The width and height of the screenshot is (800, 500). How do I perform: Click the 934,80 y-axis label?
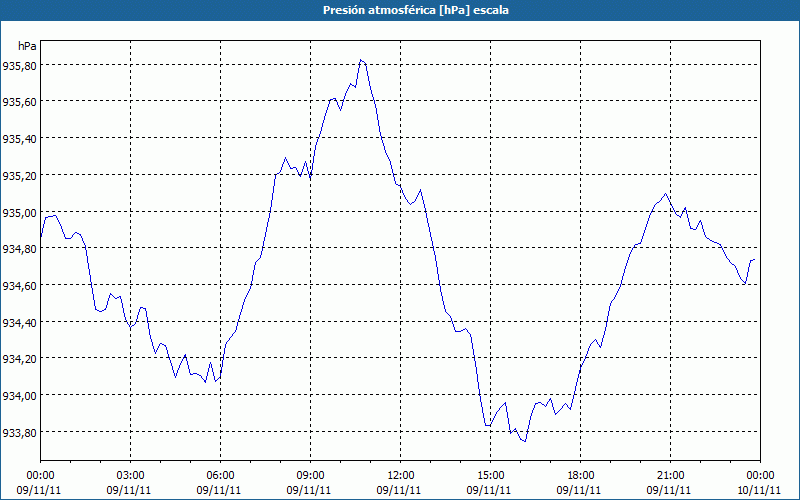point(20,248)
